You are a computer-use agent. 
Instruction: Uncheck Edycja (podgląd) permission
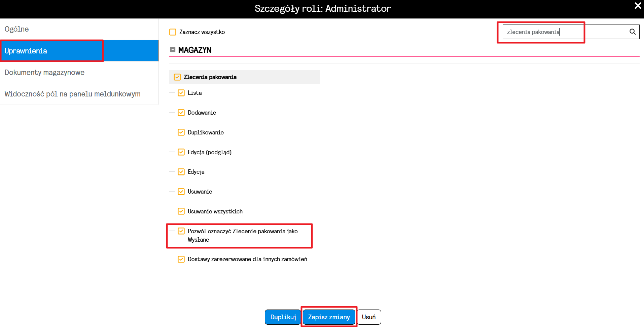tap(181, 152)
